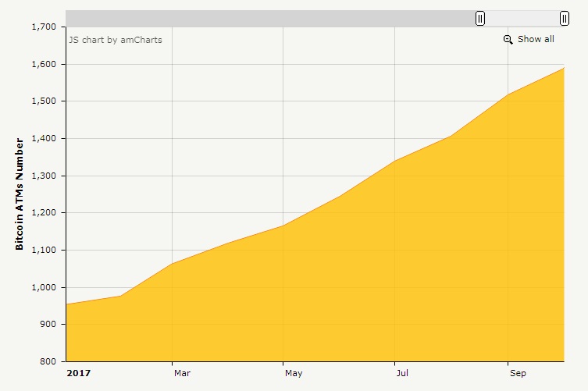The image size is (588, 391).
Task: Click the Bitcoin ATMs Number axis title
Action: coord(19,194)
